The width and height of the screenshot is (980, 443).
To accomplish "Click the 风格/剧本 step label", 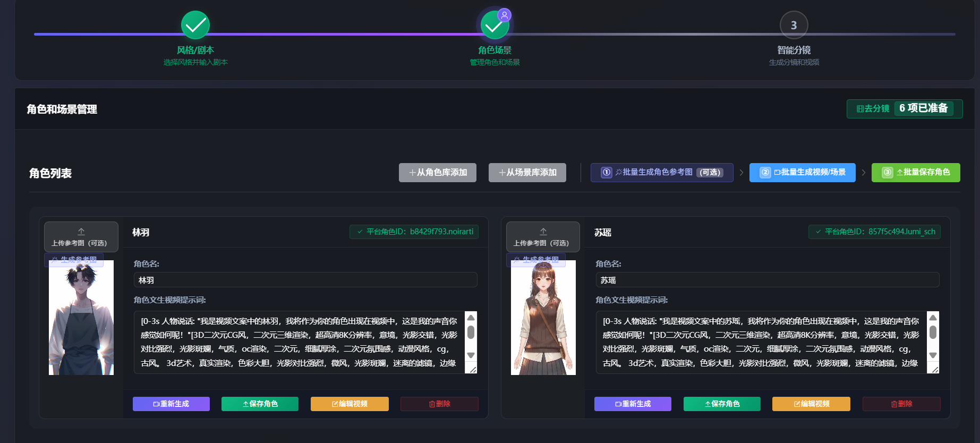I will tap(195, 50).
